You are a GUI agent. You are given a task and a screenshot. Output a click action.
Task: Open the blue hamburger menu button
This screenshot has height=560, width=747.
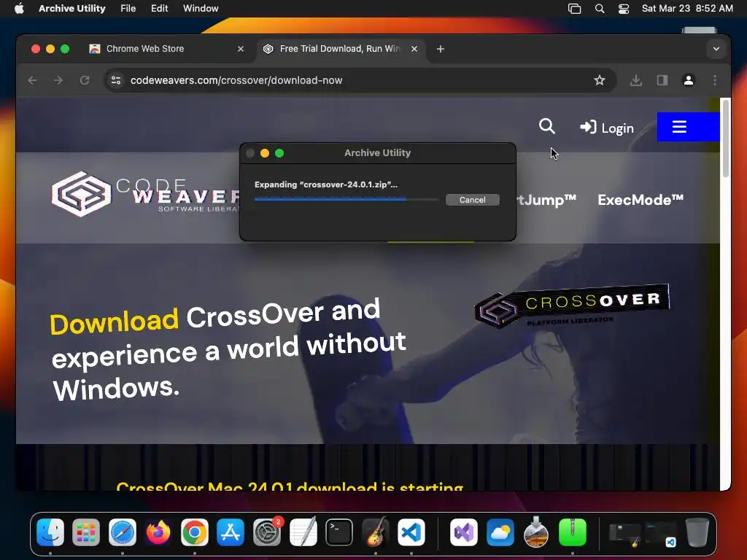(688, 127)
